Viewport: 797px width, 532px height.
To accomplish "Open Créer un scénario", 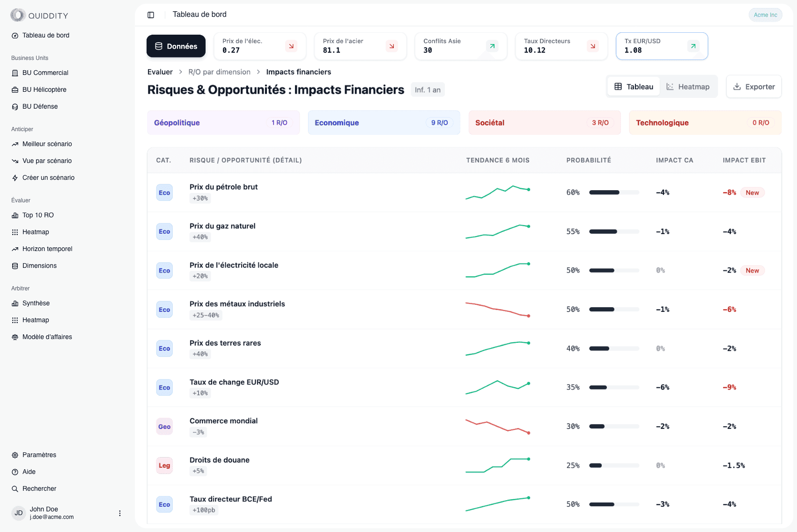I will [48, 177].
